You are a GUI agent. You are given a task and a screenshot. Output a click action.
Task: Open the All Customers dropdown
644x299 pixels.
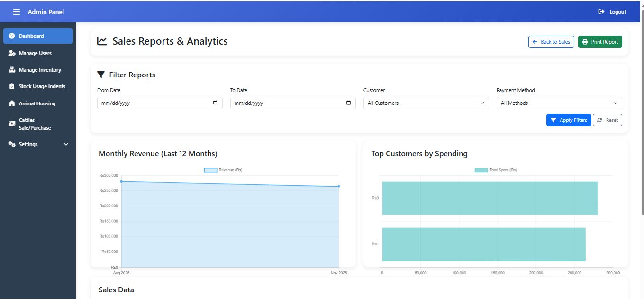click(x=426, y=103)
